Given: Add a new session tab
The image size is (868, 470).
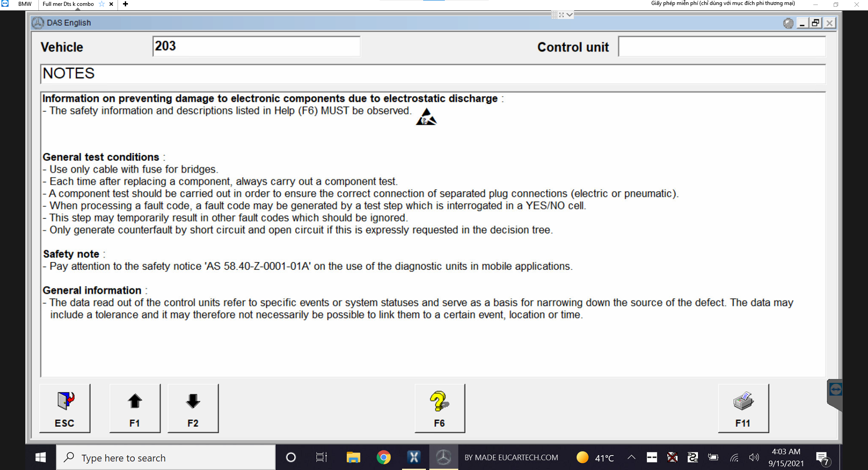Looking at the screenshot, I should coord(126,4).
